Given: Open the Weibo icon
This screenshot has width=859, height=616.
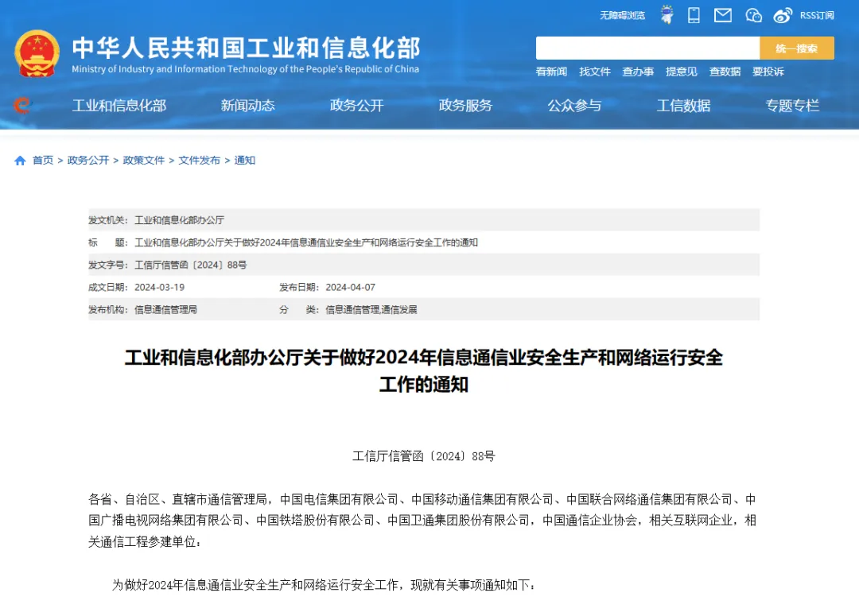Looking at the screenshot, I should (783, 15).
